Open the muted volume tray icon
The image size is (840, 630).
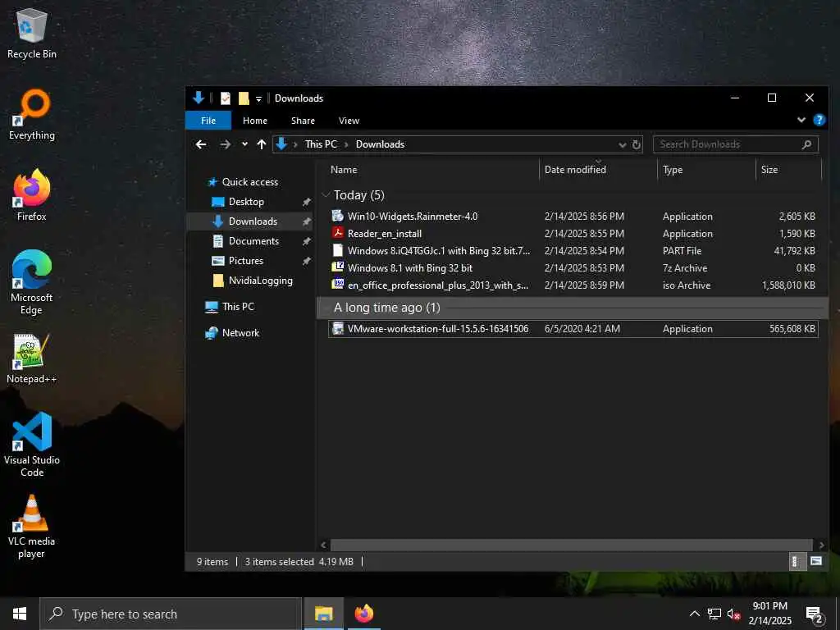tap(734, 614)
